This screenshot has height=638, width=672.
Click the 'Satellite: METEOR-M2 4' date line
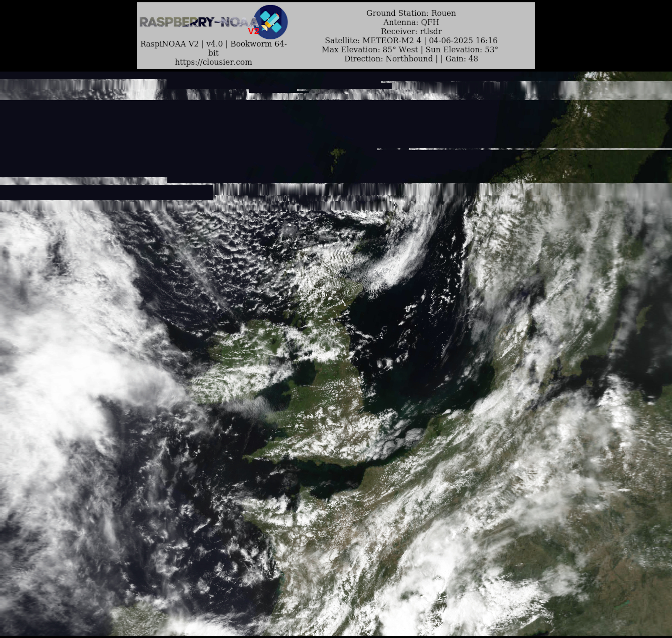[x=411, y=41]
